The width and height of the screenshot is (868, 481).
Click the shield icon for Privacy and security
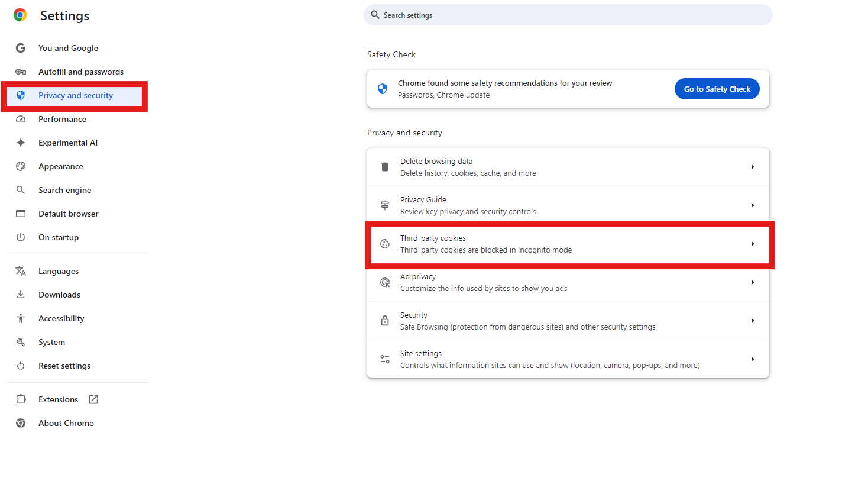click(21, 95)
